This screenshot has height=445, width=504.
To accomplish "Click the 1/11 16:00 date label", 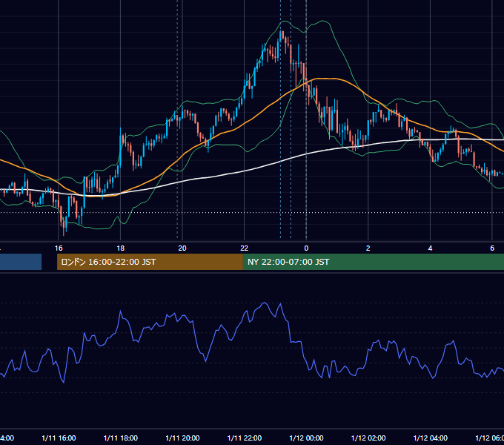I will tap(59, 438).
